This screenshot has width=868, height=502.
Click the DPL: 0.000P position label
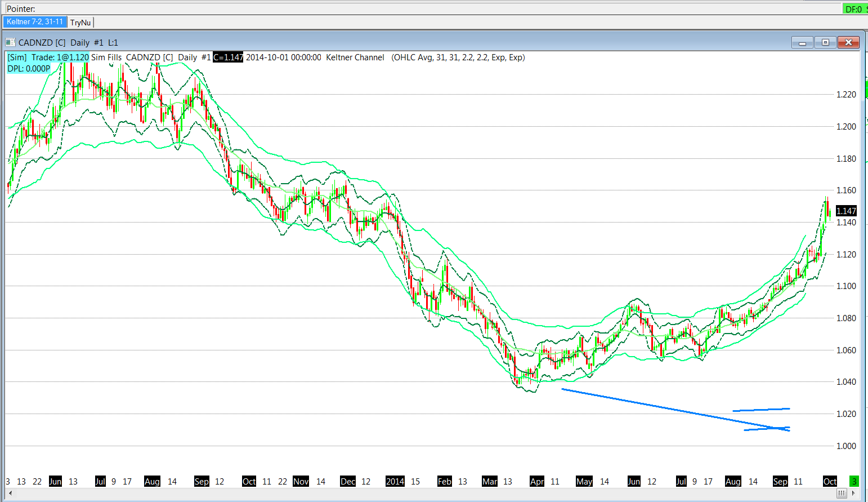coord(29,69)
